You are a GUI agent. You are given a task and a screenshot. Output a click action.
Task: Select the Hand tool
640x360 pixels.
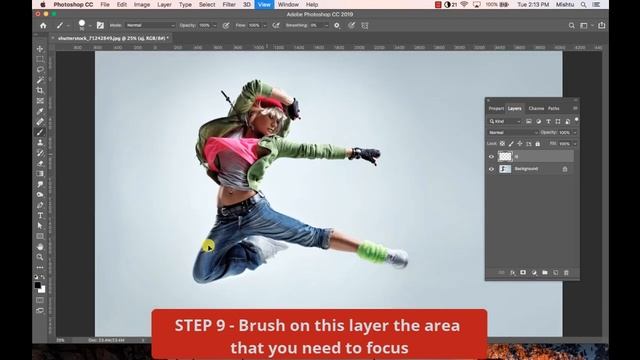coord(40,247)
